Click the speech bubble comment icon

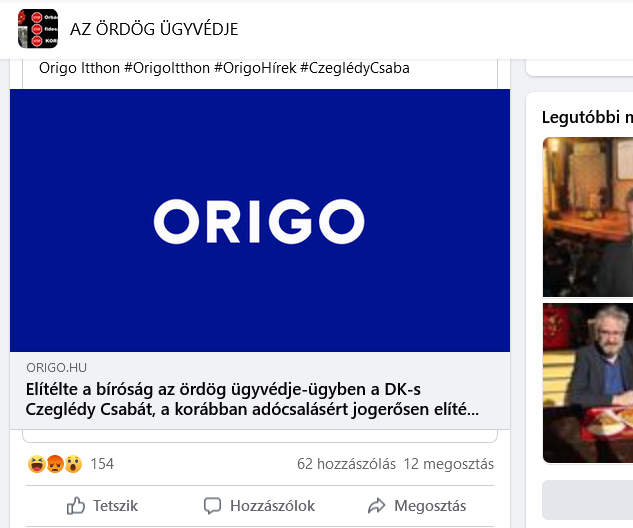[x=212, y=506]
